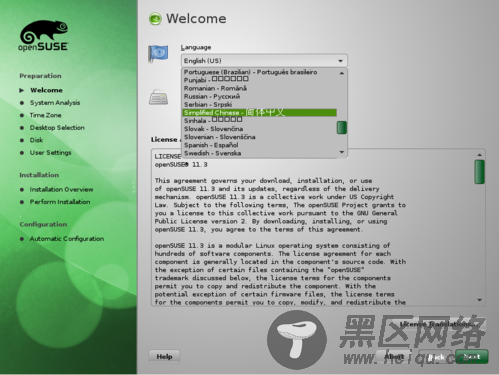Click the Help button

164,357
